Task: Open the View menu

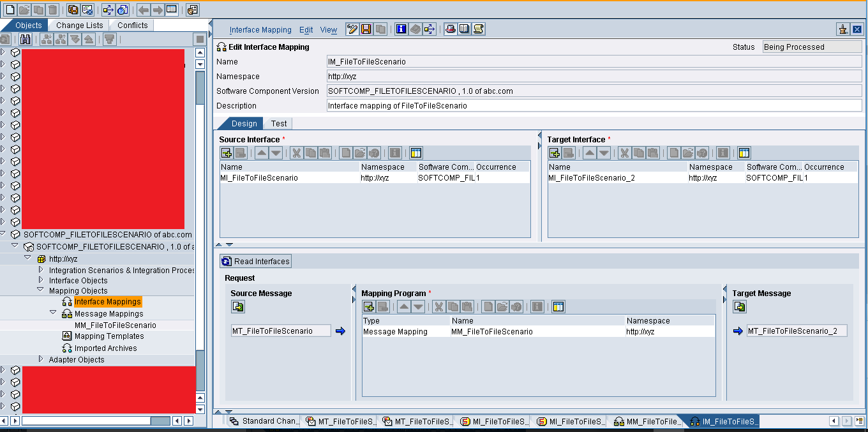Action: [x=328, y=29]
